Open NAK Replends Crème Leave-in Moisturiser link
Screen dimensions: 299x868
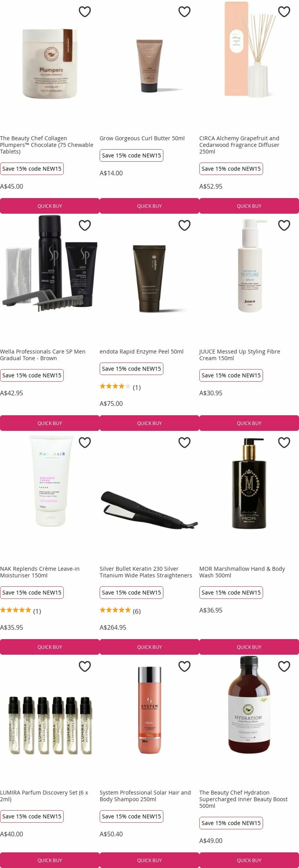pyautogui.click(x=40, y=572)
